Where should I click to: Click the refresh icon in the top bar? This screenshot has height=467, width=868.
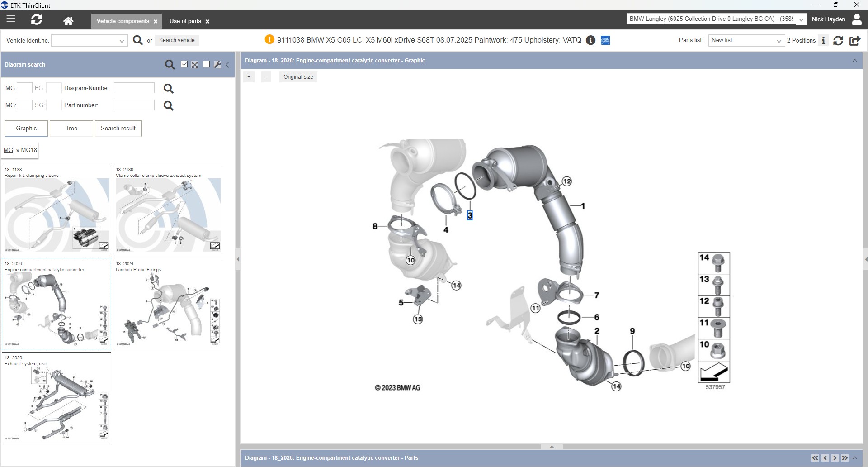(37, 19)
